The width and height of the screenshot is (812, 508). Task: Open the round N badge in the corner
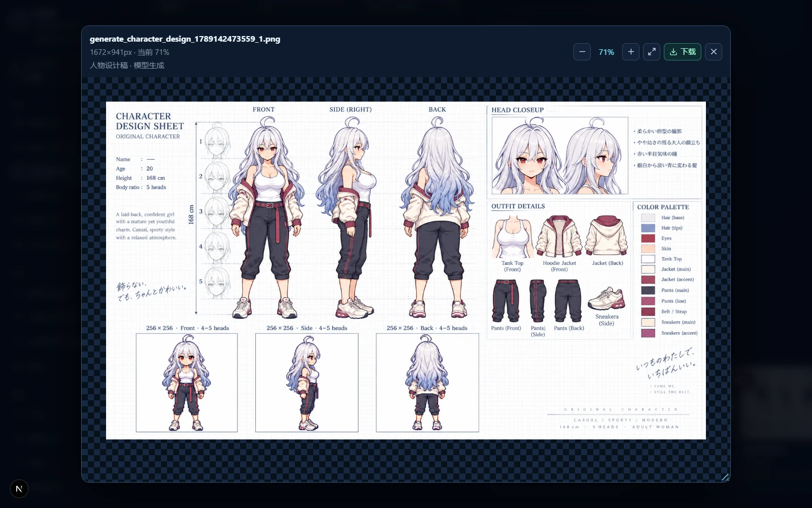point(19,489)
